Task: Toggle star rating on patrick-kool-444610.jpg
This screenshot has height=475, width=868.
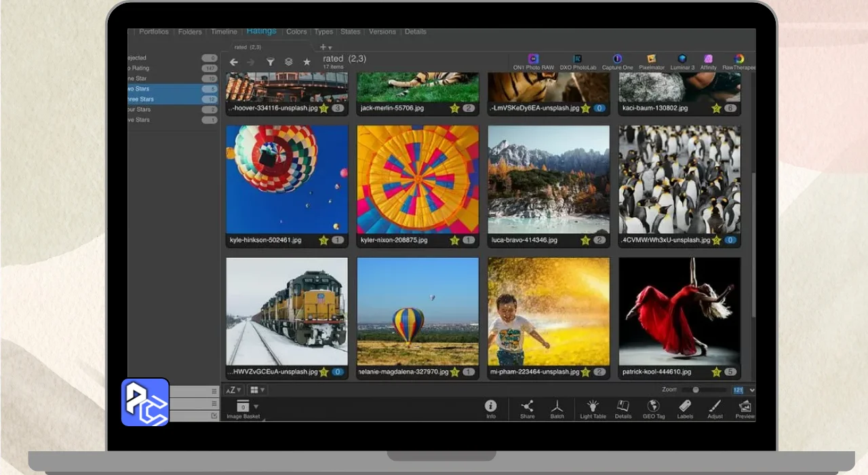Action: pos(716,372)
